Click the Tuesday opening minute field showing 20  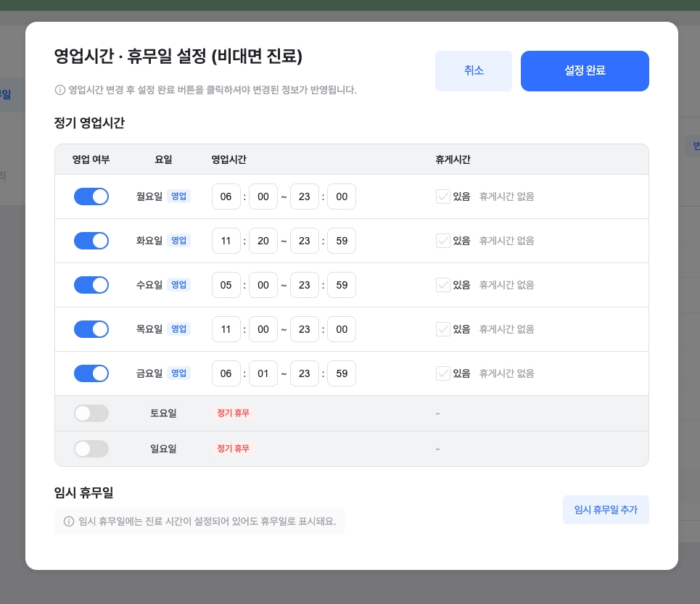pos(263,241)
